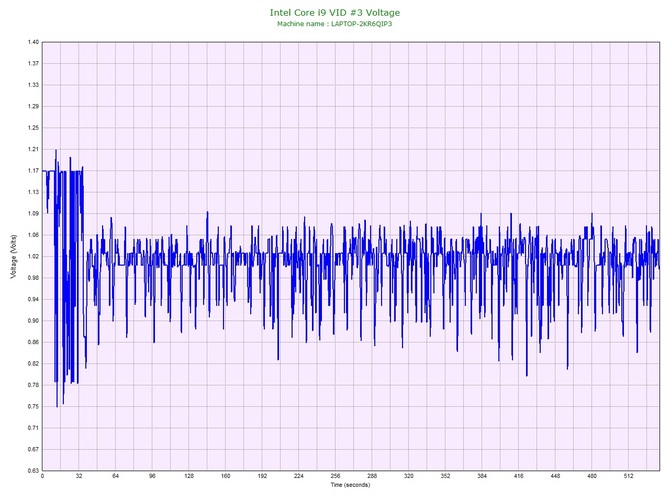This screenshot has height=502, width=670.
Task: Click the 0 tick on the time axis
Action: [42, 476]
